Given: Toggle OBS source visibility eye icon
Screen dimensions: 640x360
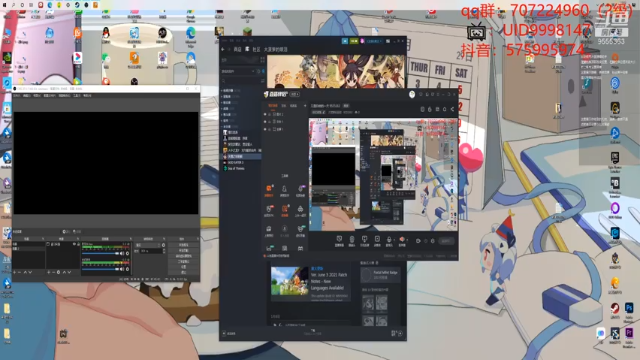Looking at the screenshot, I should 74,244.
